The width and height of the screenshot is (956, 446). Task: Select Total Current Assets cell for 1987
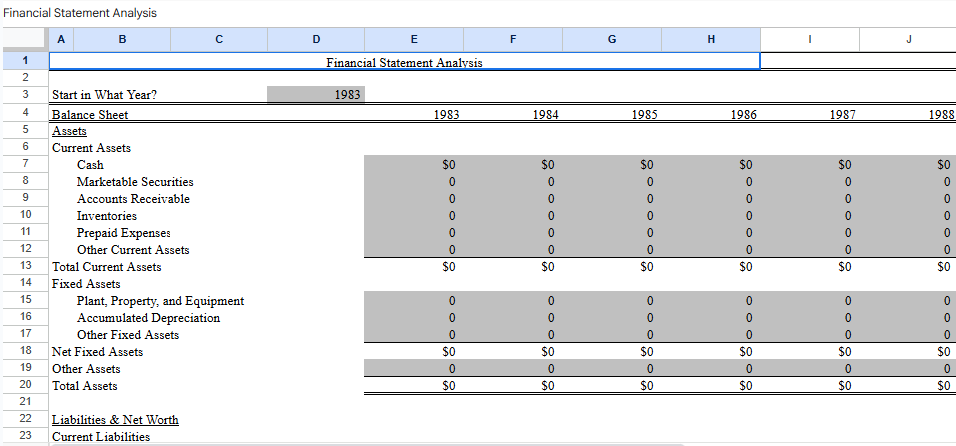[x=809, y=267]
